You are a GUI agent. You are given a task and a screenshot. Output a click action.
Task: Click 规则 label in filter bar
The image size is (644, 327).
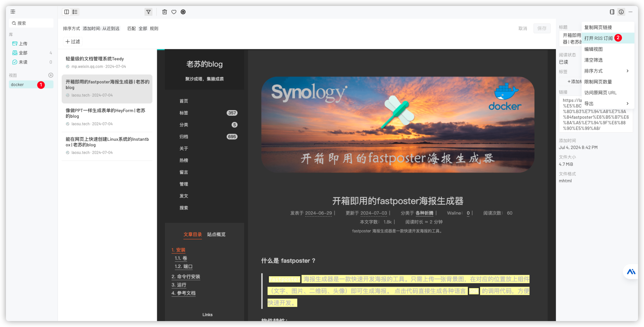pyautogui.click(x=154, y=29)
